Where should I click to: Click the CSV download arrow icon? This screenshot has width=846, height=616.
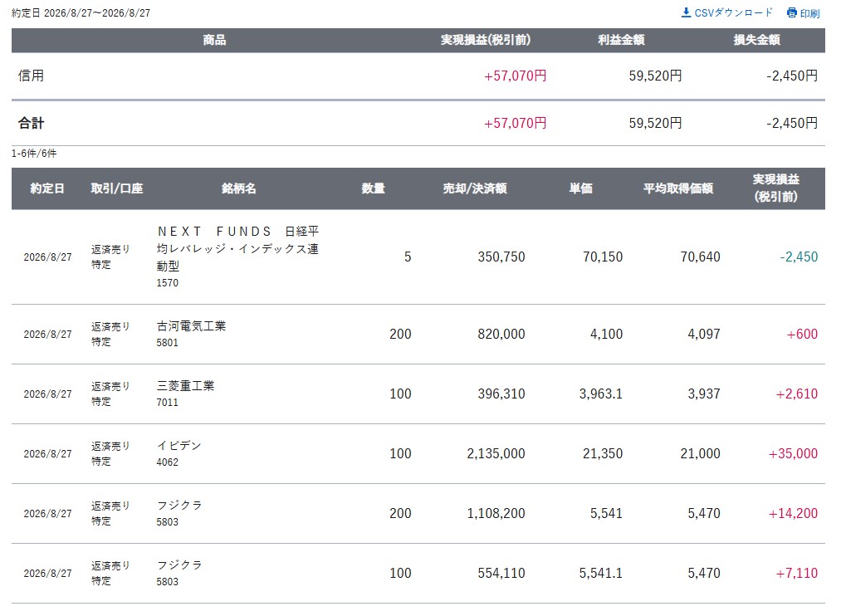pyautogui.click(x=686, y=12)
